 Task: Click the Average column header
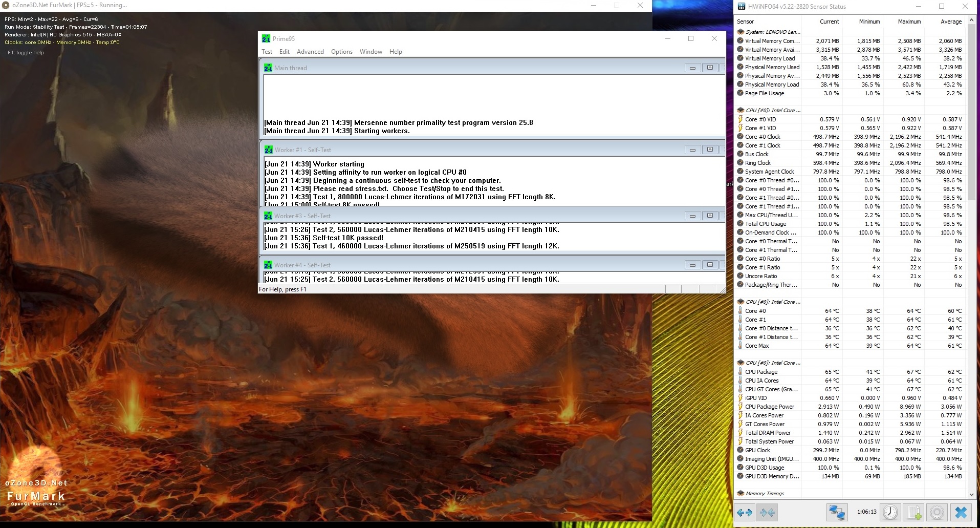pyautogui.click(x=944, y=22)
